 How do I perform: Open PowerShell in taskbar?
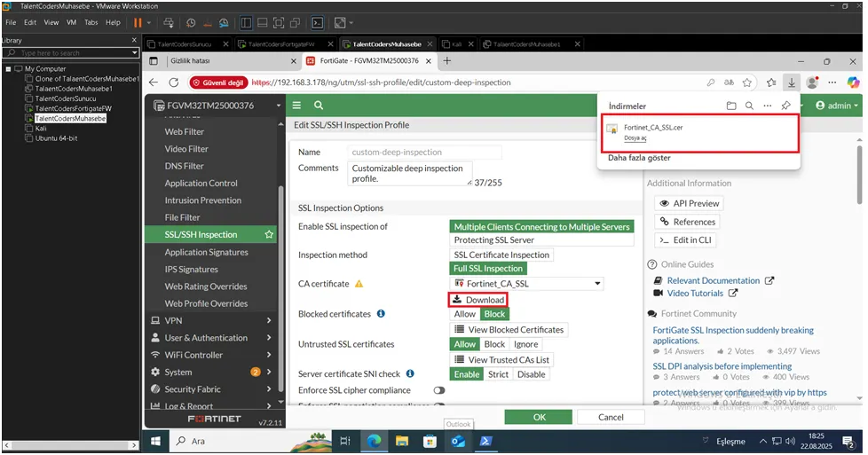click(485, 441)
